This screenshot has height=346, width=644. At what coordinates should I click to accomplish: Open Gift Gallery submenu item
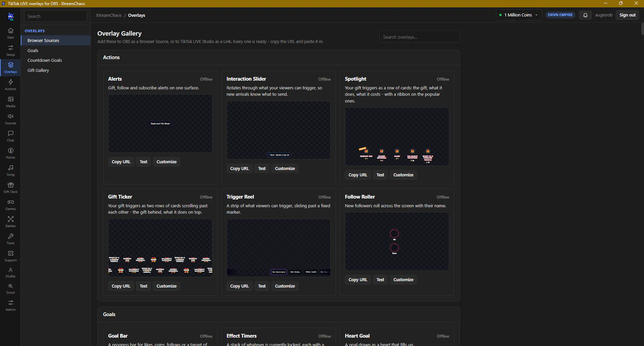coord(56,70)
